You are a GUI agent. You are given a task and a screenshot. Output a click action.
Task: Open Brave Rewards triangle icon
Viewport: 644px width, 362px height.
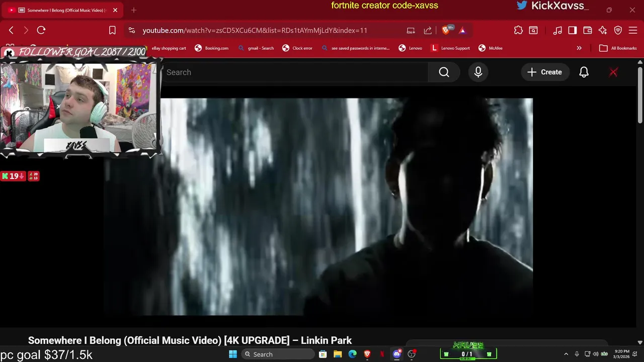tap(462, 30)
